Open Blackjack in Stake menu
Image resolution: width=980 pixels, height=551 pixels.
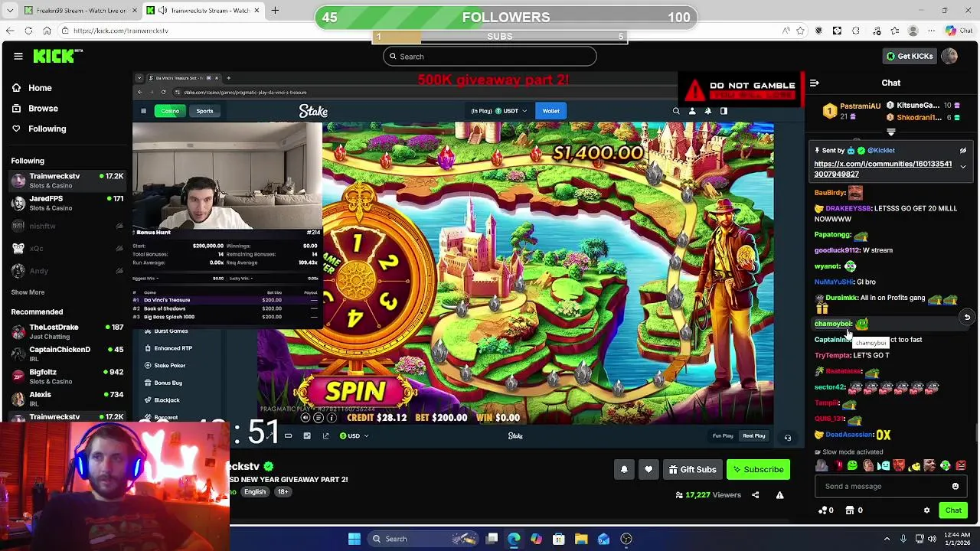pos(166,400)
